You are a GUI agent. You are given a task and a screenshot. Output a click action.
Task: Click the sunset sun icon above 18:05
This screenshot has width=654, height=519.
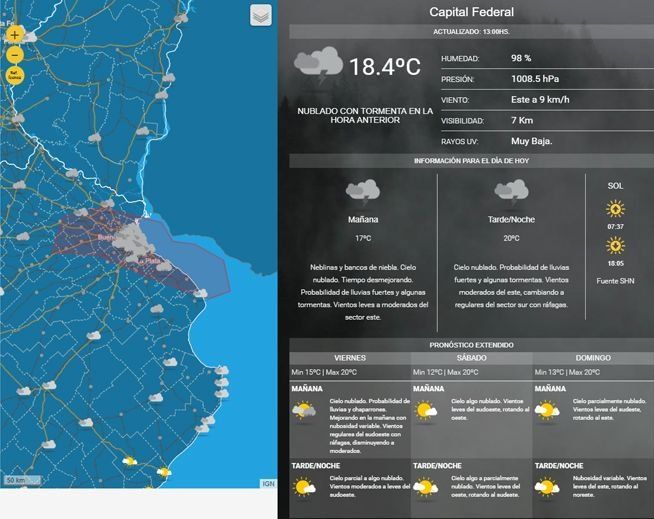615,245
